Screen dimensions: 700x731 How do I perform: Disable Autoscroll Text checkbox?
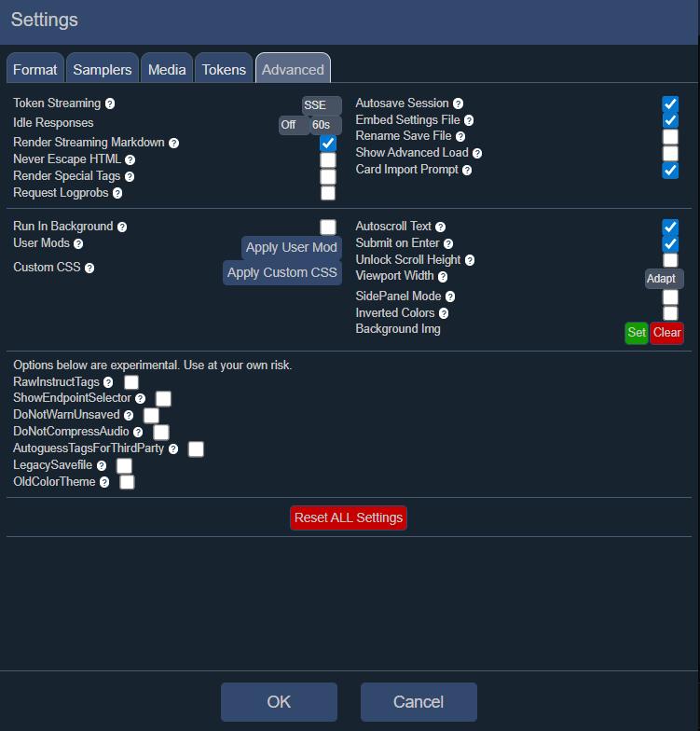[670, 228]
